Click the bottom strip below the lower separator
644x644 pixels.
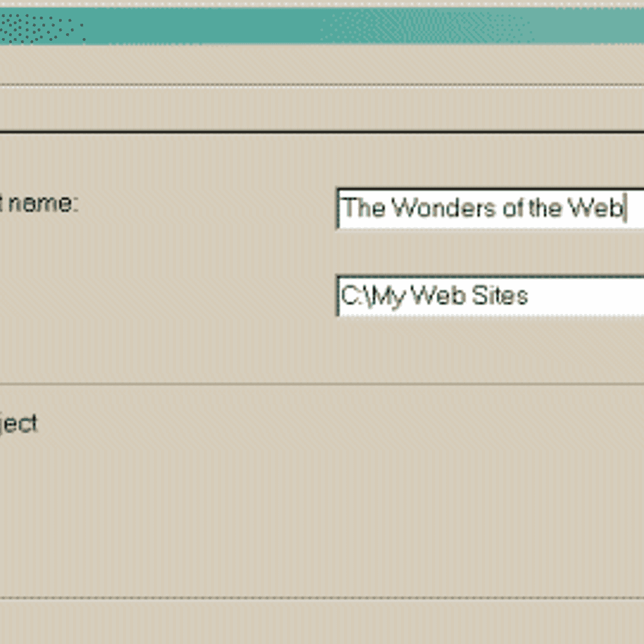pos(322,623)
